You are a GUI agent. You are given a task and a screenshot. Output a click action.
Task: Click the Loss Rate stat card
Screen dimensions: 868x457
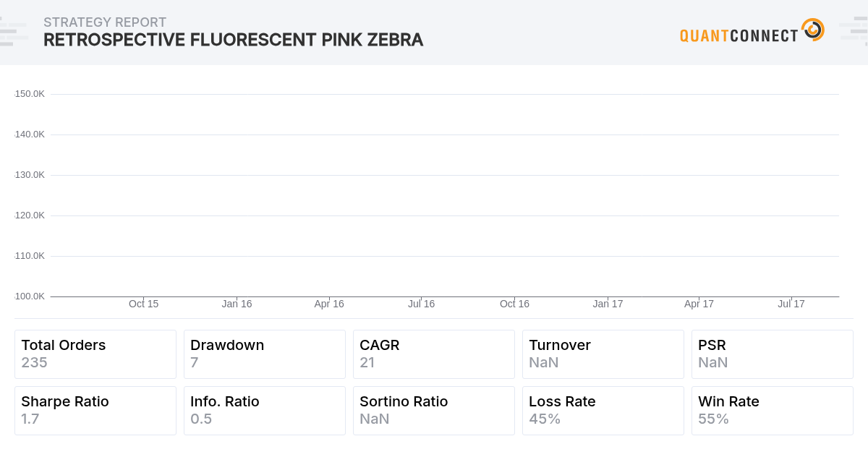click(x=603, y=411)
